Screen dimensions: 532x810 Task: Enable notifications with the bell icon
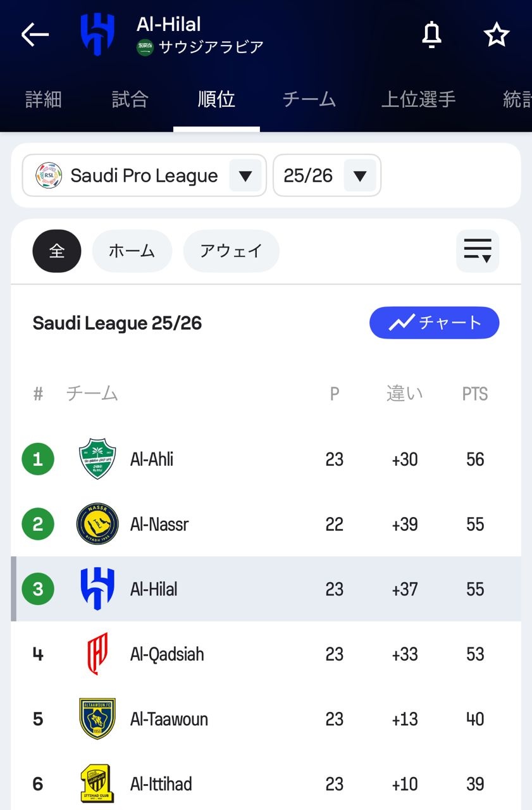pyautogui.click(x=431, y=35)
